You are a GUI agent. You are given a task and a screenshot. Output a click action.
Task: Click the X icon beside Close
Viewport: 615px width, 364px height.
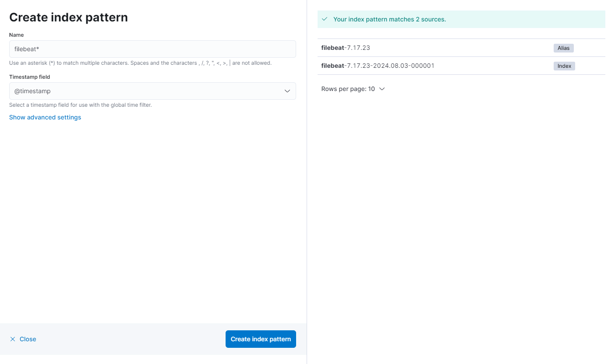13,339
